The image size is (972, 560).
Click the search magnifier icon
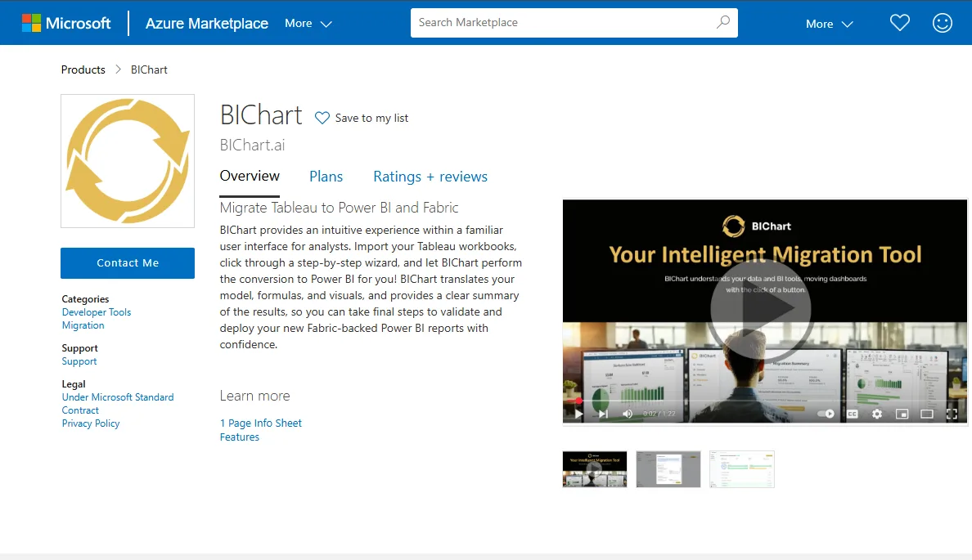722,23
